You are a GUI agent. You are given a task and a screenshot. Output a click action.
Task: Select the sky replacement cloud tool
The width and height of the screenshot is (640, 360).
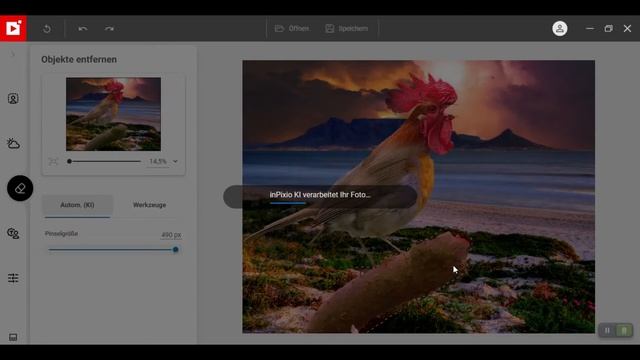click(x=13, y=143)
